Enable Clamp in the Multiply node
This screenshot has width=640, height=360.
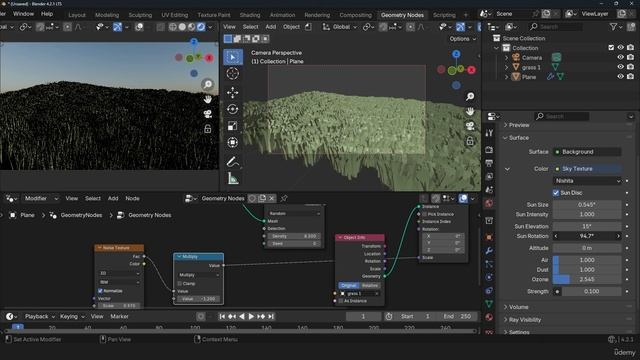[180, 283]
